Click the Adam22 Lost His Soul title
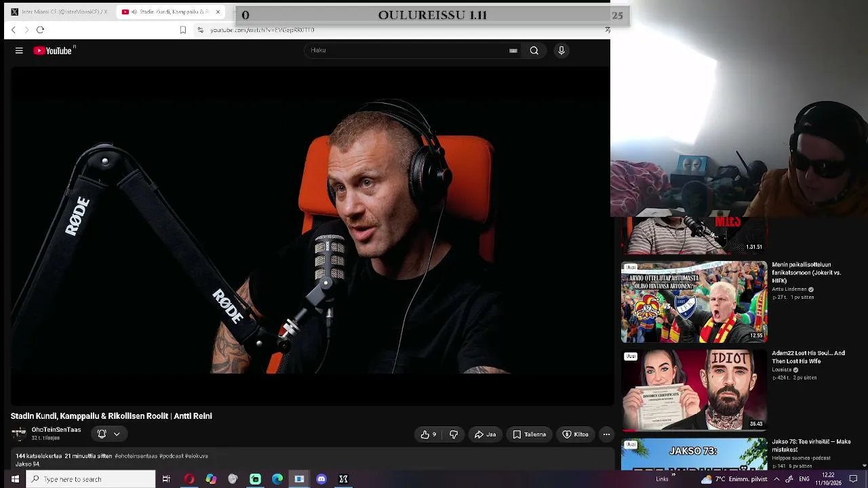This screenshot has height=488, width=868. click(x=808, y=357)
